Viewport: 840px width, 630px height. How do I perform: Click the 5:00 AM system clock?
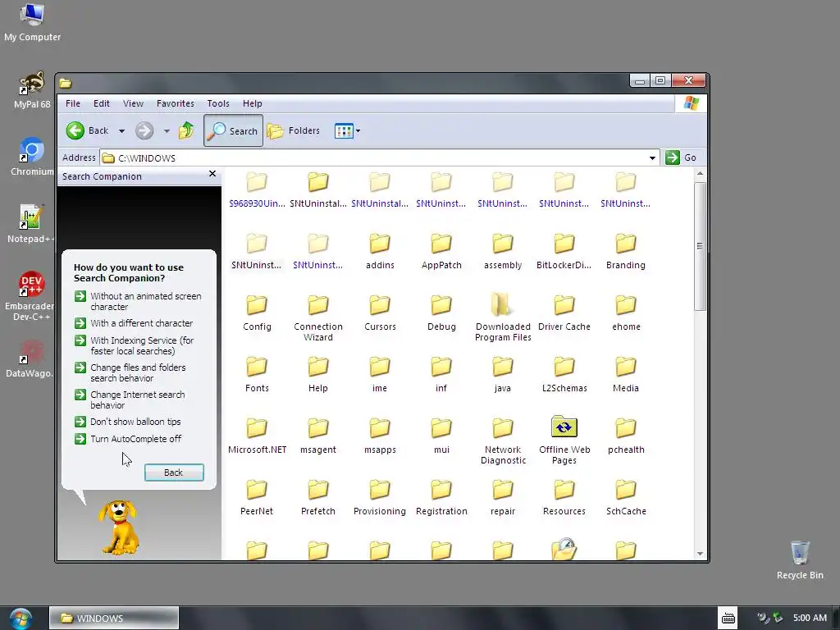coord(810,619)
